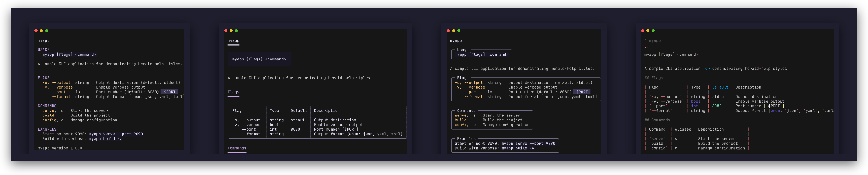Click green '8080' value in markdown table
This screenshot has height=175, width=868.
[717, 106]
